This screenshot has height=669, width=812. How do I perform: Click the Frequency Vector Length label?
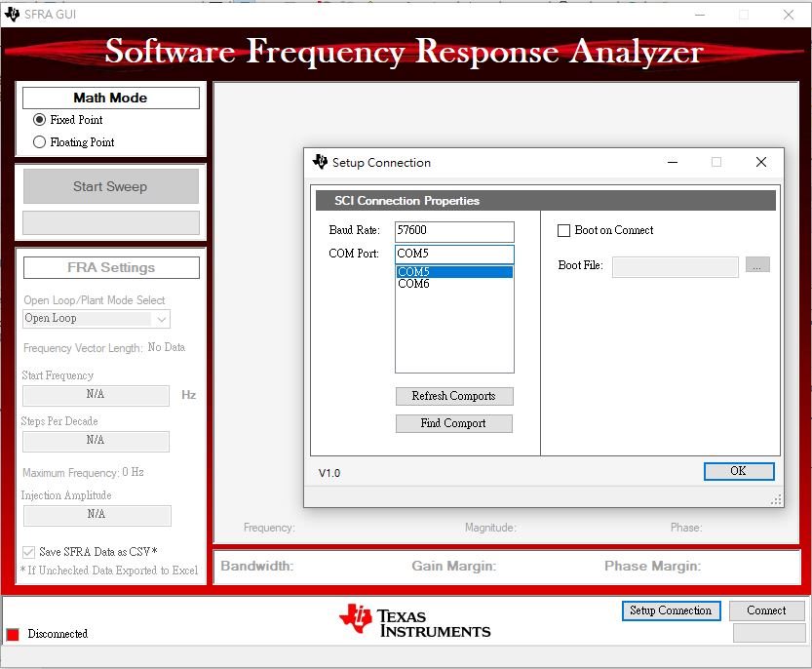83,348
